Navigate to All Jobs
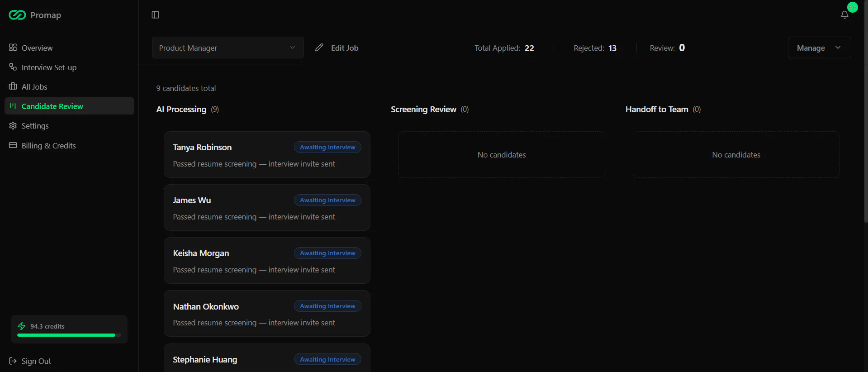The image size is (868, 372). 69,86
